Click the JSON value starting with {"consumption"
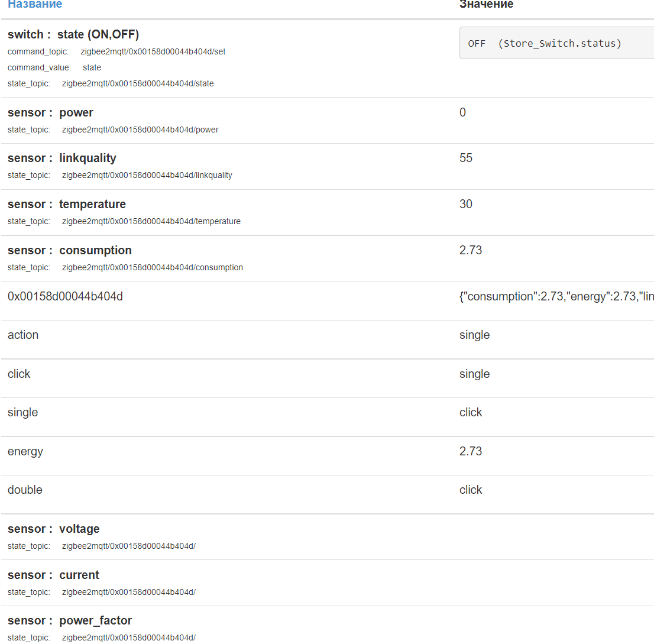654x644 pixels. [556, 296]
